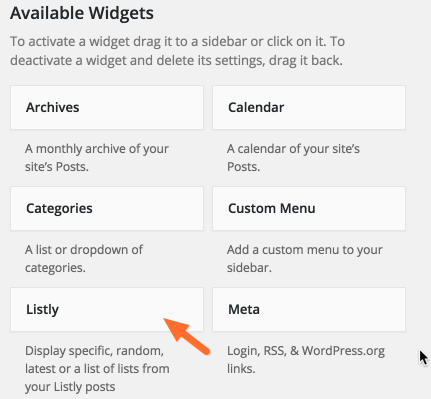The width and height of the screenshot is (431, 399).
Task: Click the Available Widgets heading
Action: (x=82, y=13)
